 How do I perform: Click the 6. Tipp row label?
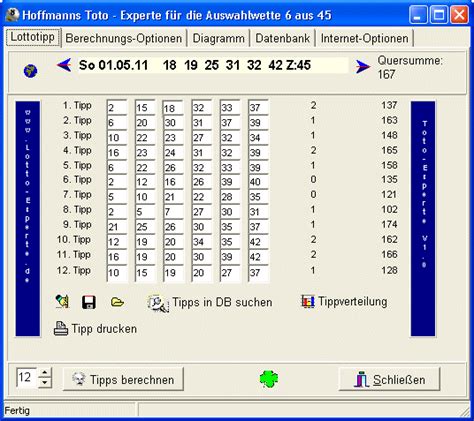77,180
